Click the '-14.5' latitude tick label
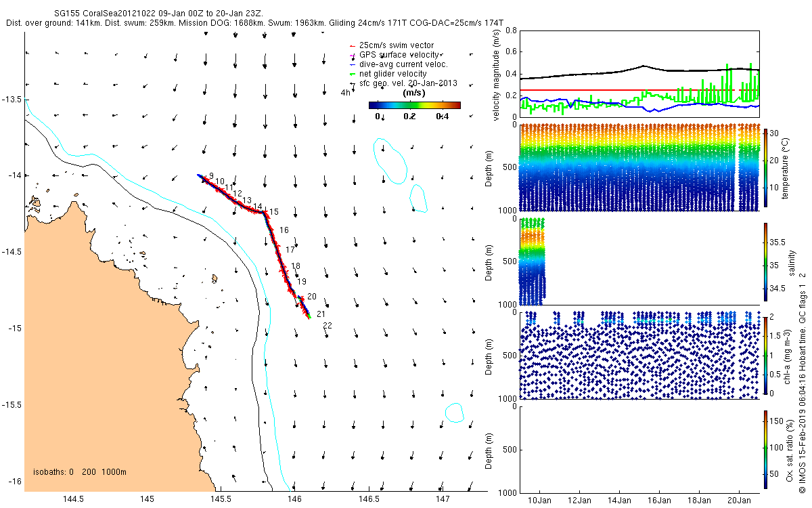The height and width of the screenshot is (508, 812). point(12,252)
